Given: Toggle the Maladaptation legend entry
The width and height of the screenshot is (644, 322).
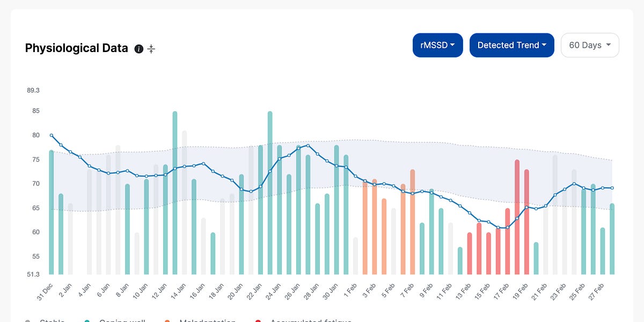Looking at the screenshot, I should (x=207, y=320).
